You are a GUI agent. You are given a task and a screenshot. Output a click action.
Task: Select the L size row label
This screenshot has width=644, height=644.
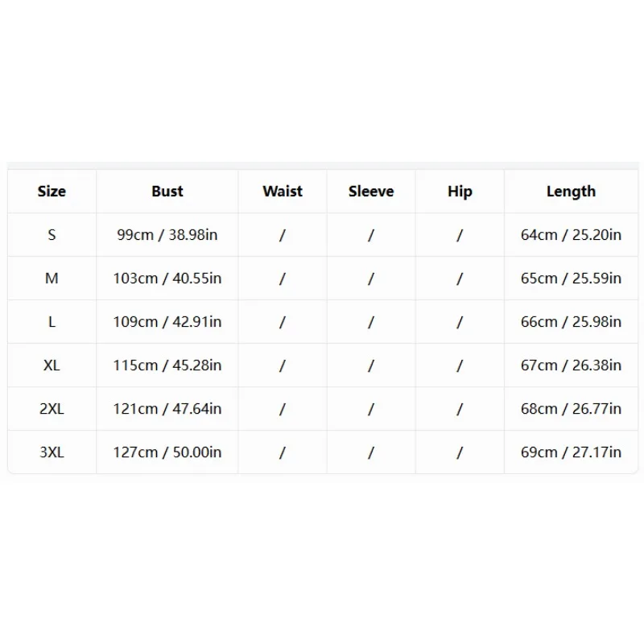52,322
